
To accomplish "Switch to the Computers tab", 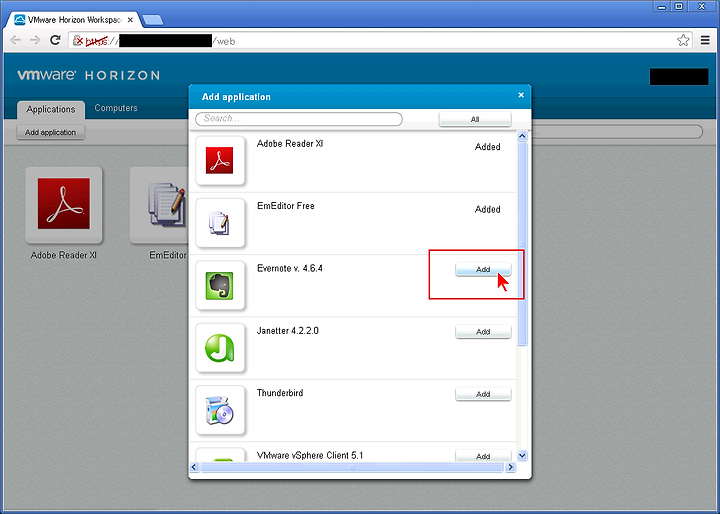I will coord(116,108).
